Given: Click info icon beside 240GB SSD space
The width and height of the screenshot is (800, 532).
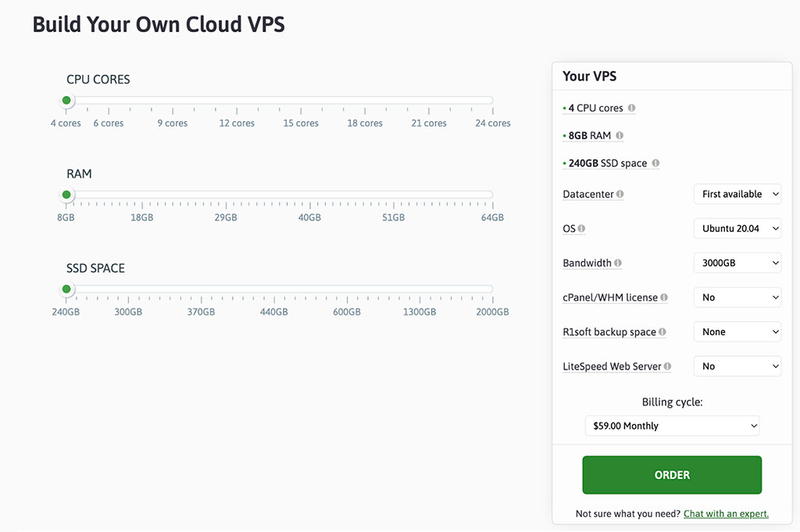Looking at the screenshot, I should [x=655, y=164].
